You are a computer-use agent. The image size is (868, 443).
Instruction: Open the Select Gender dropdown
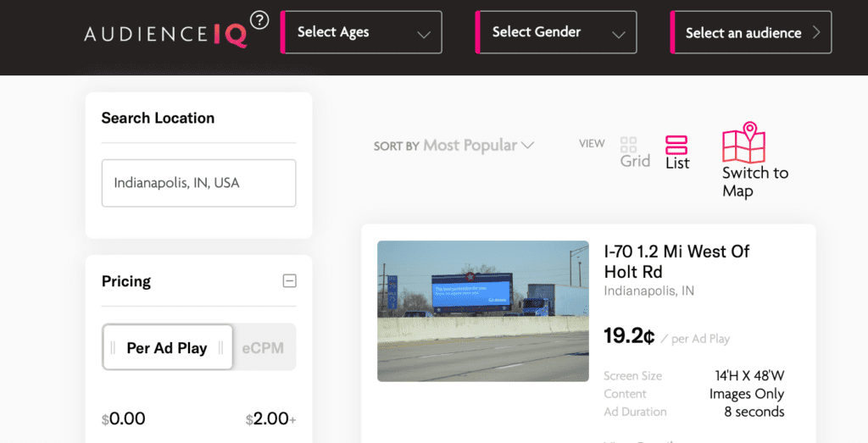tap(557, 33)
